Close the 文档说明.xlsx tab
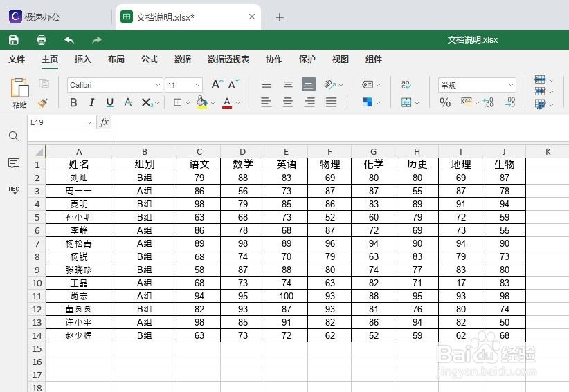569x392 pixels. (x=252, y=17)
